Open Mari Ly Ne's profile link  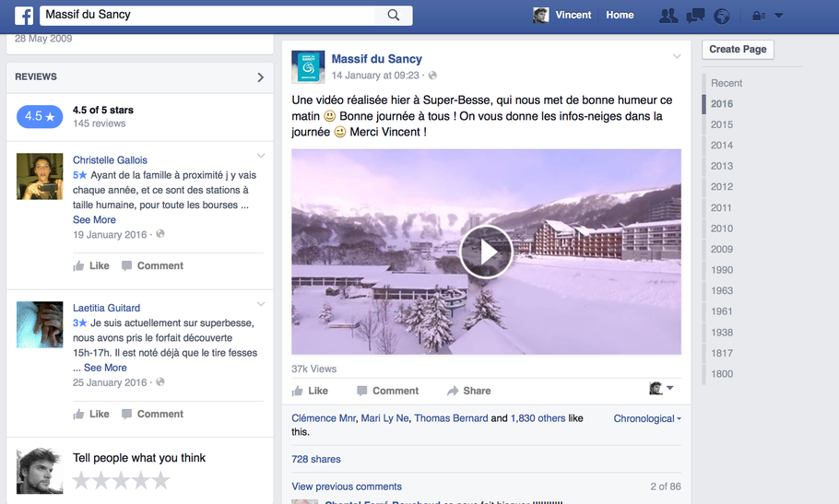point(384,418)
